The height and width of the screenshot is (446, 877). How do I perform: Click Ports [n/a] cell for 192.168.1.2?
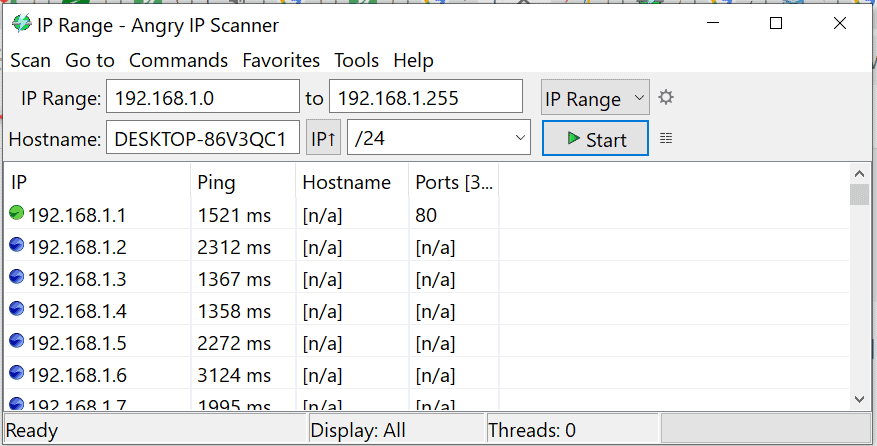(x=435, y=247)
